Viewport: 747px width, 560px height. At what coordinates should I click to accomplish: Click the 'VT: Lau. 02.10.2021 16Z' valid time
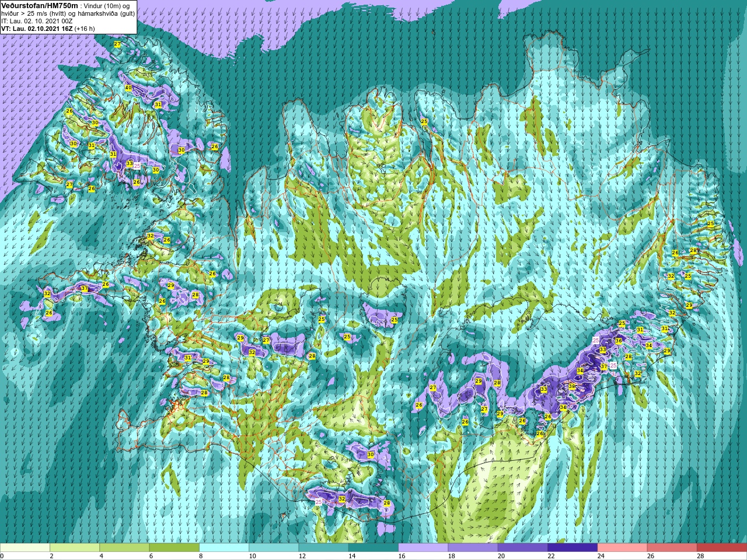[x=37, y=29]
